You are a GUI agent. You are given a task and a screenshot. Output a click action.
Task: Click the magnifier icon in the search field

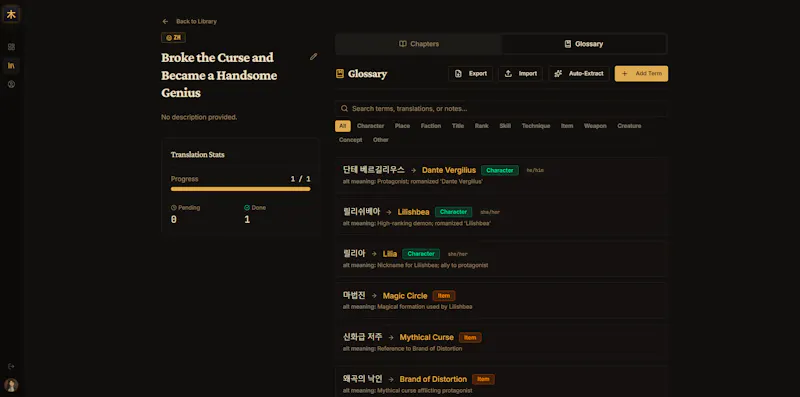pyautogui.click(x=344, y=109)
